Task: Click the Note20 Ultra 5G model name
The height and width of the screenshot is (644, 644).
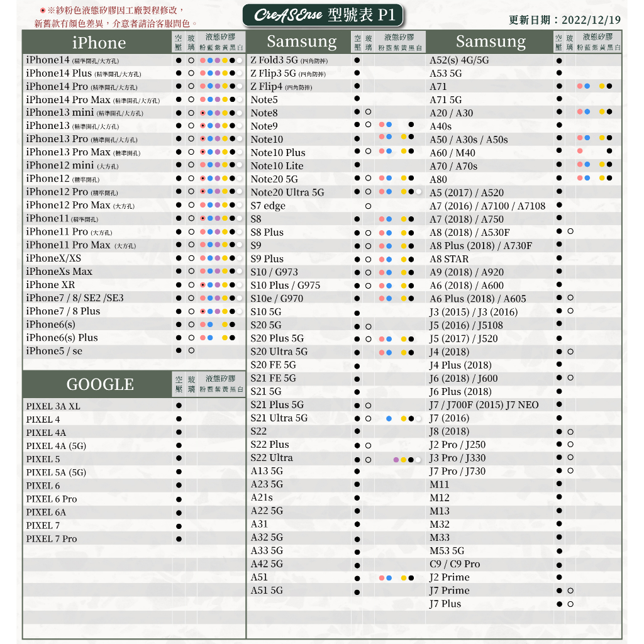Action: point(287,192)
